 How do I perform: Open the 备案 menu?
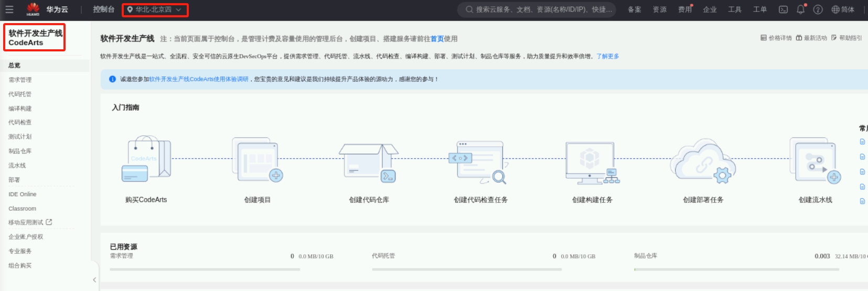point(635,9)
